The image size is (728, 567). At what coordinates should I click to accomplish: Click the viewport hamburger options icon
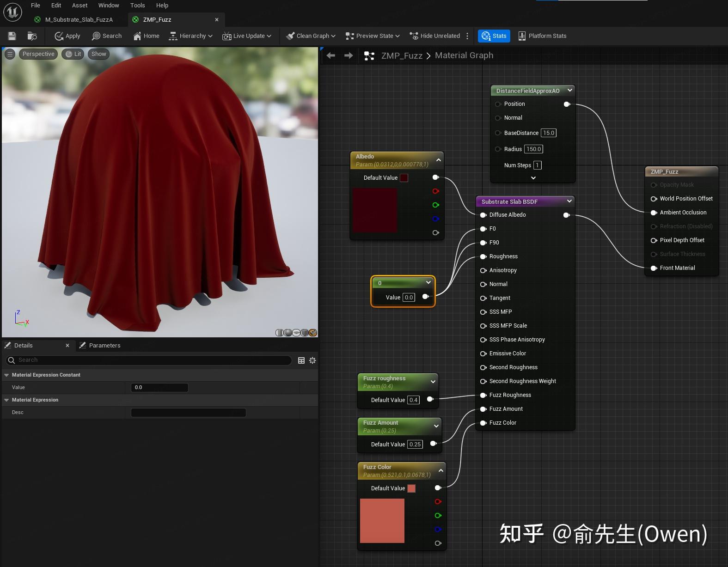[10, 54]
